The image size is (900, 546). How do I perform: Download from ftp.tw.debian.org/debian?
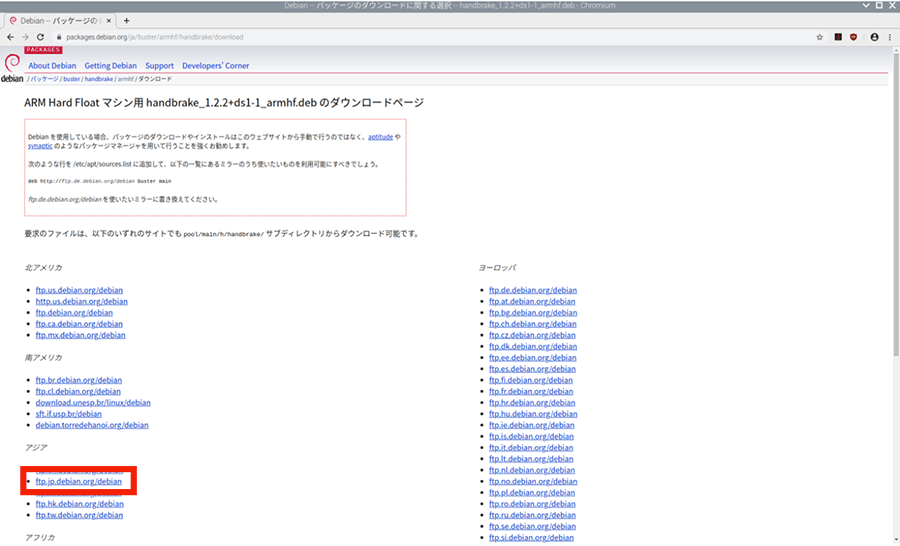click(79, 515)
